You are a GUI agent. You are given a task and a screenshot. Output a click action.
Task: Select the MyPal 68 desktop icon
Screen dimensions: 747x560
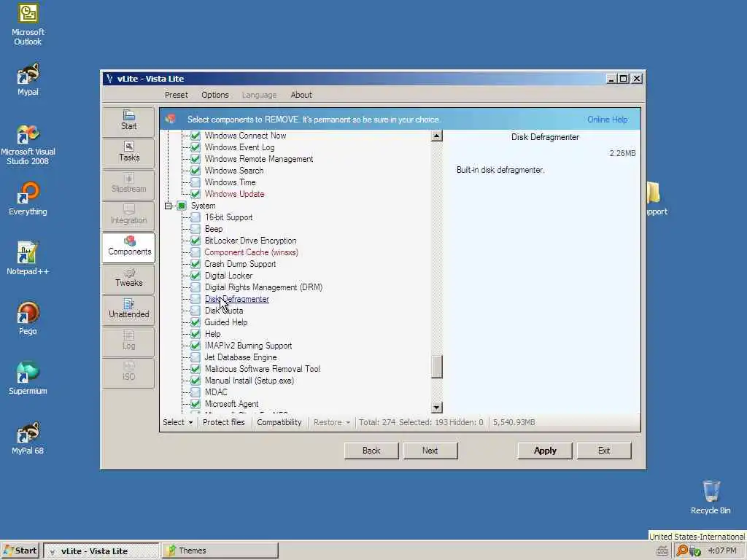pos(28,438)
